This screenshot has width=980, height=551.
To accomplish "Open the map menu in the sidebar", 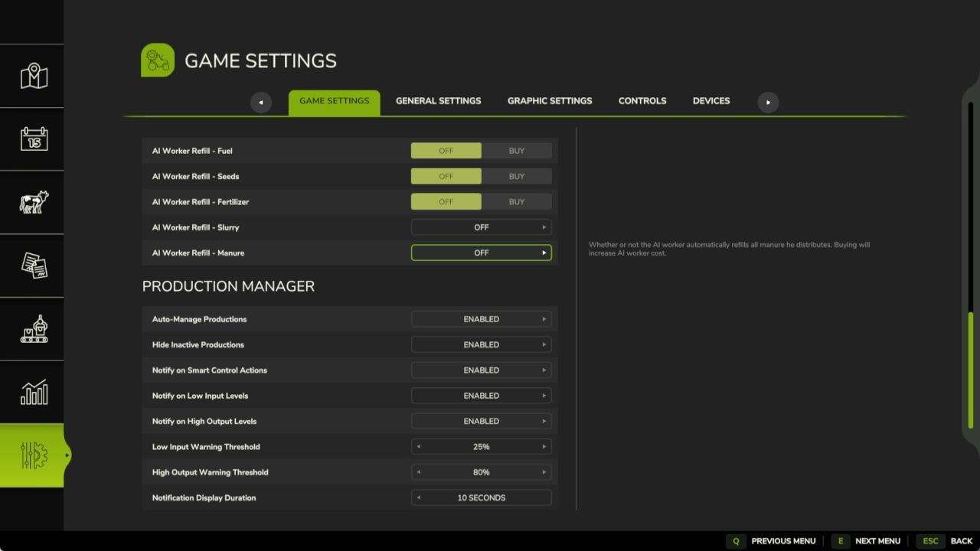I will (32, 77).
